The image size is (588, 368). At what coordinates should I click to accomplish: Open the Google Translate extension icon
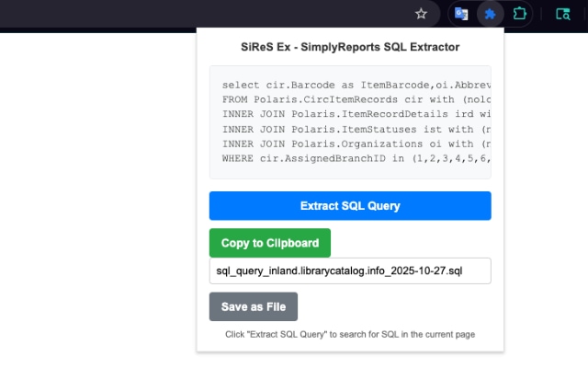pyautogui.click(x=461, y=14)
